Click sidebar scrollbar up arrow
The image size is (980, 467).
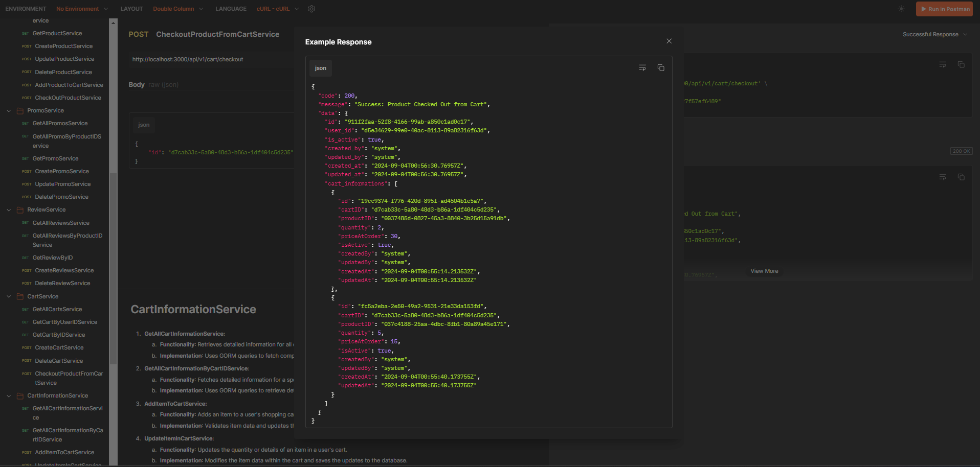[114, 22]
